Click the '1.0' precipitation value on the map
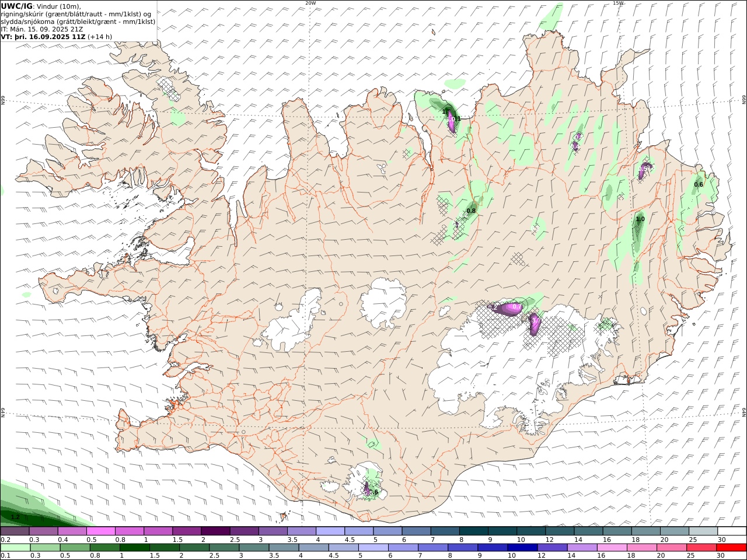This screenshot has height=560, width=747. point(640,219)
